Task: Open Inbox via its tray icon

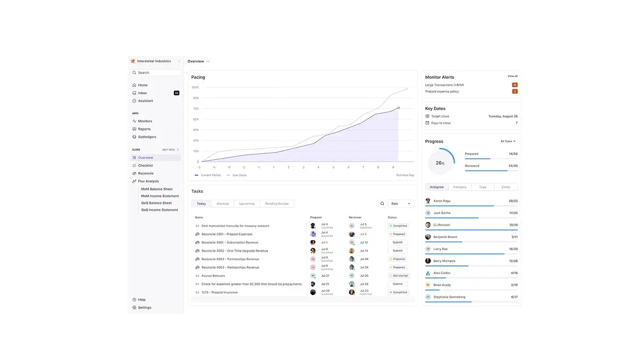Action: click(134, 93)
